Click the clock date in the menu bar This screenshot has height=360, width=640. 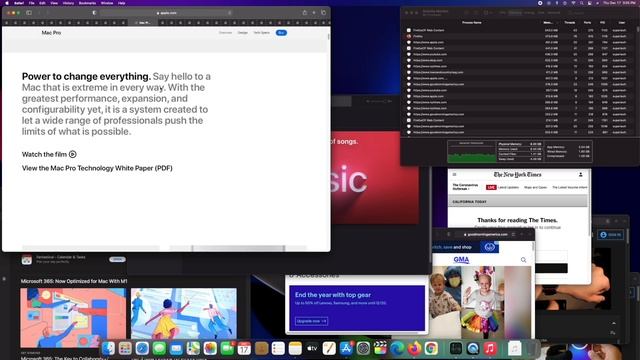click(619, 3)
